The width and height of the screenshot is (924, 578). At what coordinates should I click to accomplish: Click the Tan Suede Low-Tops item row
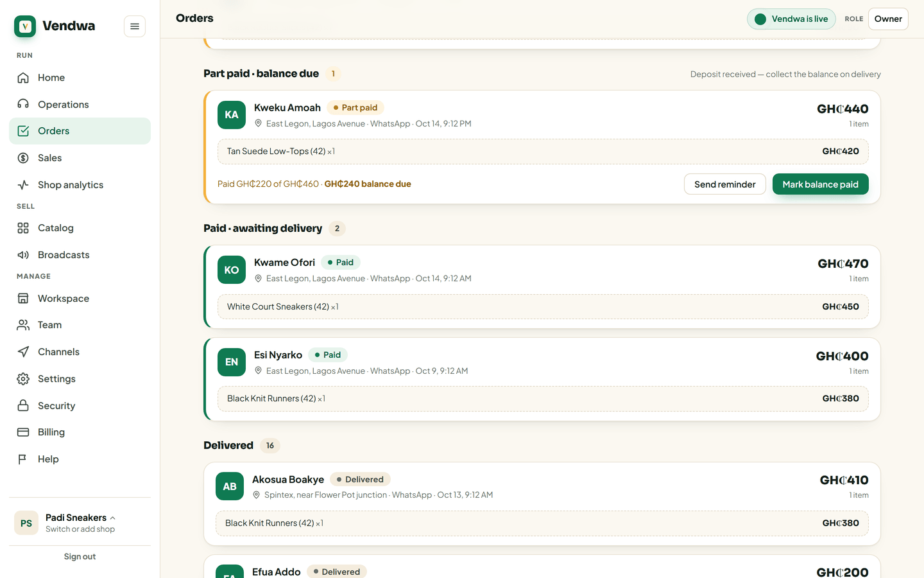543,152
